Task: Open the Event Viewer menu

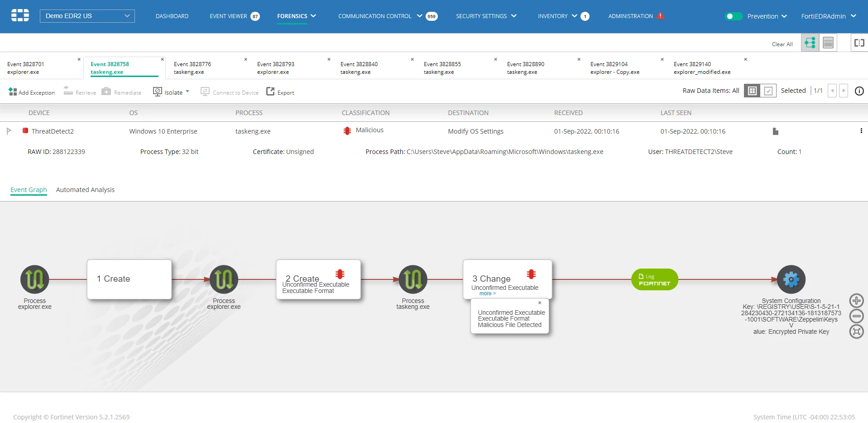Action: [229, 16]
